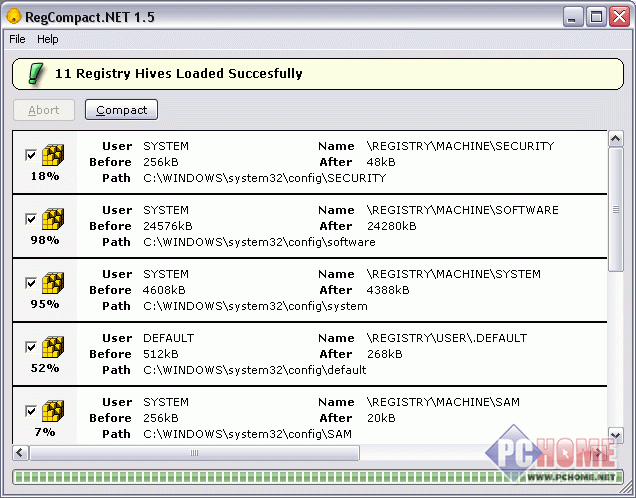Click the path C:\WINDOWS\system32\config\SECURITY
636x498 pixels.
264,178
